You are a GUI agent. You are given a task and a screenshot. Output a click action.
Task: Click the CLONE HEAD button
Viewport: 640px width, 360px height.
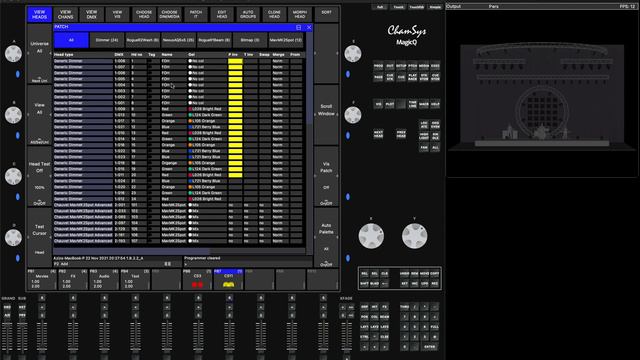coord(274,15)
